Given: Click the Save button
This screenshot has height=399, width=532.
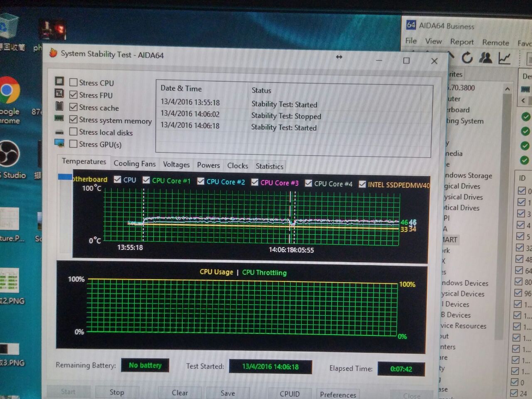Looking at the screenshot, I should (x=228, y=393).
